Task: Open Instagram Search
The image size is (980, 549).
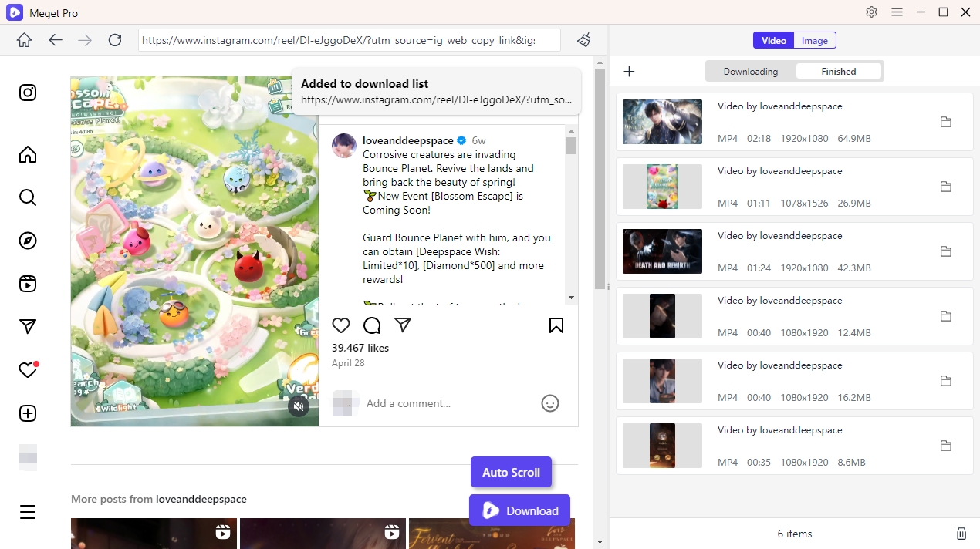Action: 28,197
